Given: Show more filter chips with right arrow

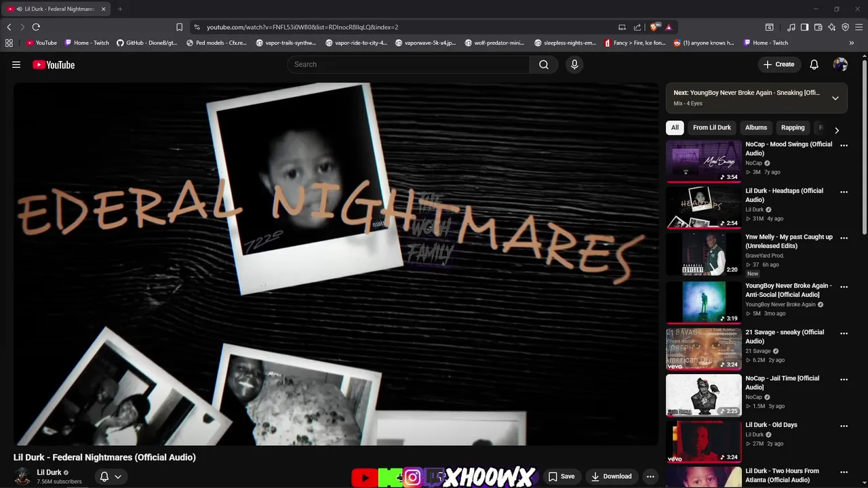Looking at the screenshot, I should [x=836, y=130].
